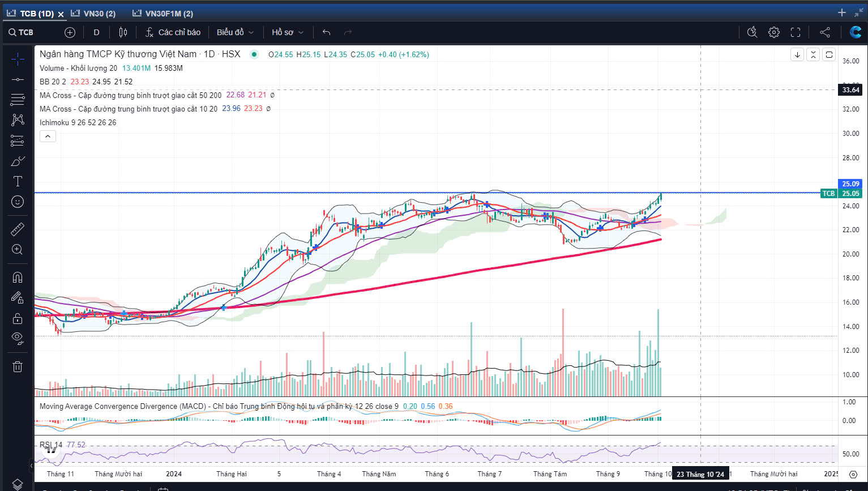Image resolution: width=868 pixels, height=491 pixels.
Task: Redo the last chart action
Action: pyautogui.click(x=348, y=32)
